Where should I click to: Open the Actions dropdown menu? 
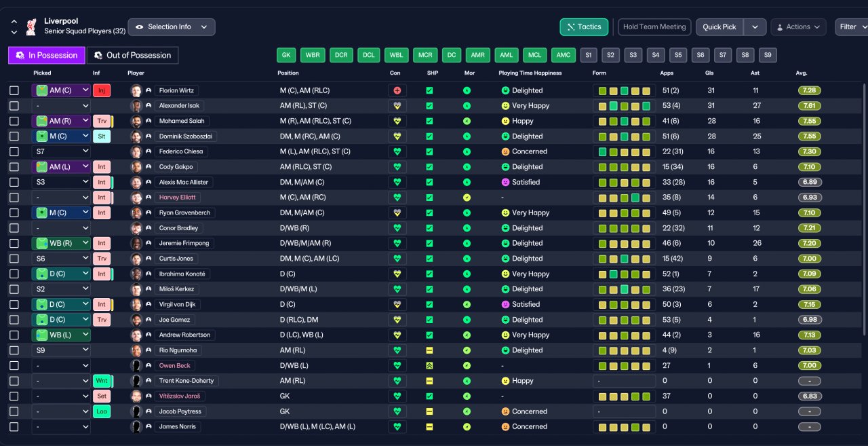point(798,27)
